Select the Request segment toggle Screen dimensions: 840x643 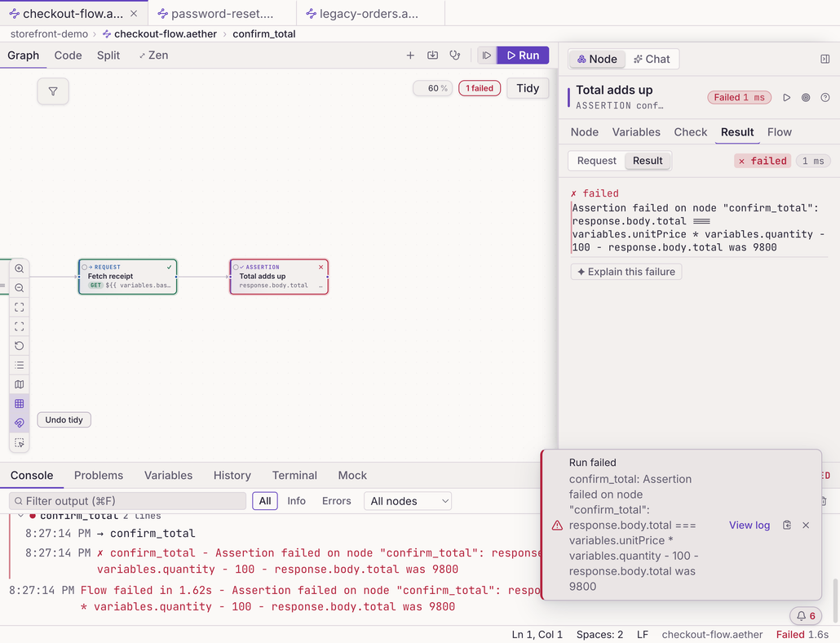(597, 161)
